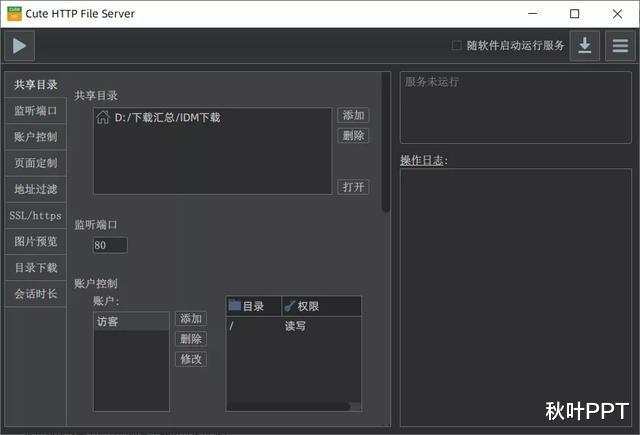
Task: Go to the 页面定制 sidebar tab
Action: point(36,163)
